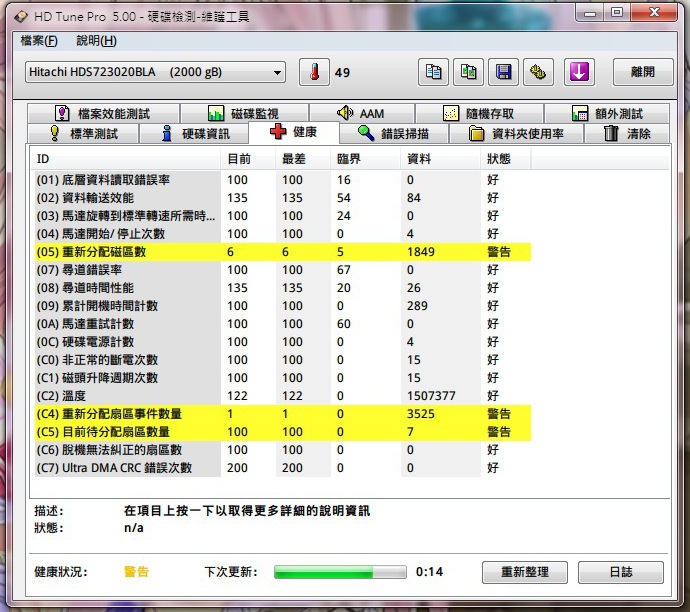
Task: Open the 檔案(F) menu
Action: point(39,41)
